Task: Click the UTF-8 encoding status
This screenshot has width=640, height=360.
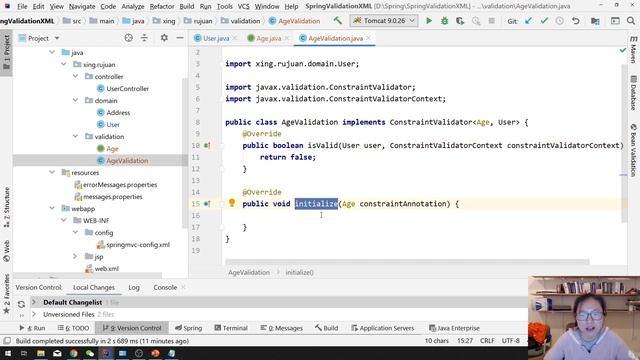Action: 511,340
